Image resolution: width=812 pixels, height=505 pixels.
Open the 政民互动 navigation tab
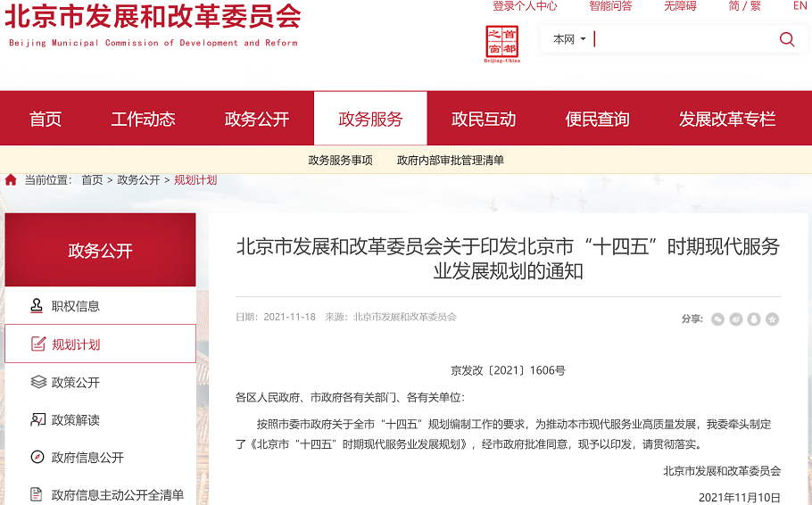tap(484, 119)
